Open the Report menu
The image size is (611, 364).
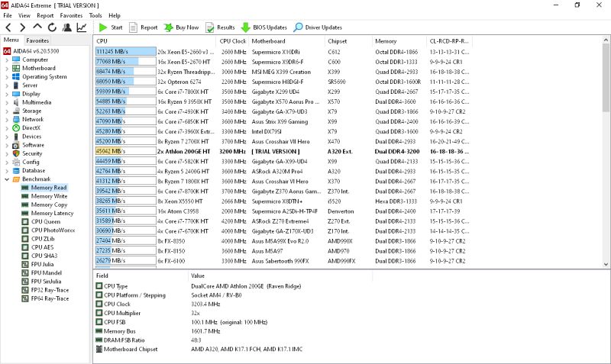click(x=45, y=15)
